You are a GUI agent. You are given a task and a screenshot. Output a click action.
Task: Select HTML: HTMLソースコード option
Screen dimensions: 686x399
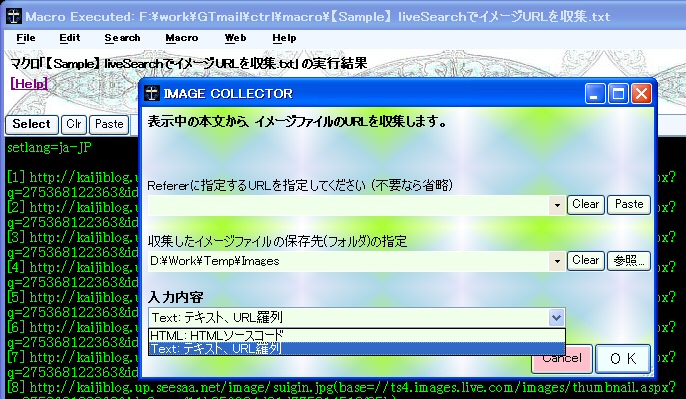(357, 336)
